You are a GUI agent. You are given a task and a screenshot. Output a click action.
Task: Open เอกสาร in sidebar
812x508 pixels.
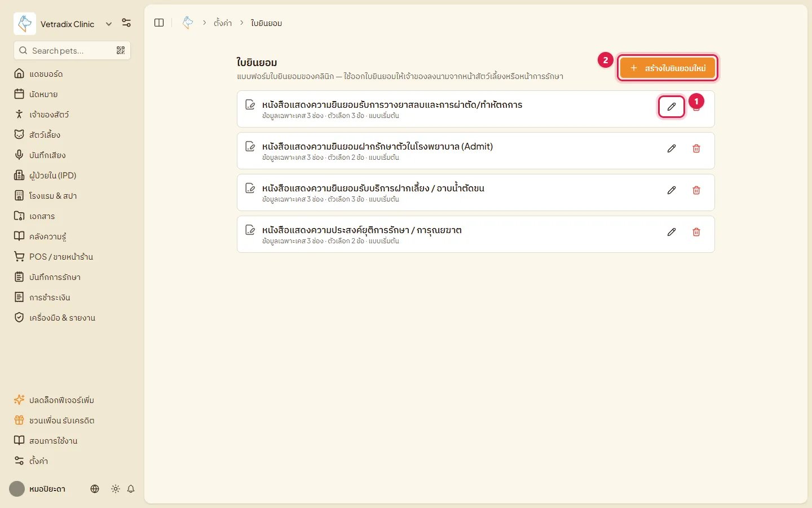(x=72, y=216)
